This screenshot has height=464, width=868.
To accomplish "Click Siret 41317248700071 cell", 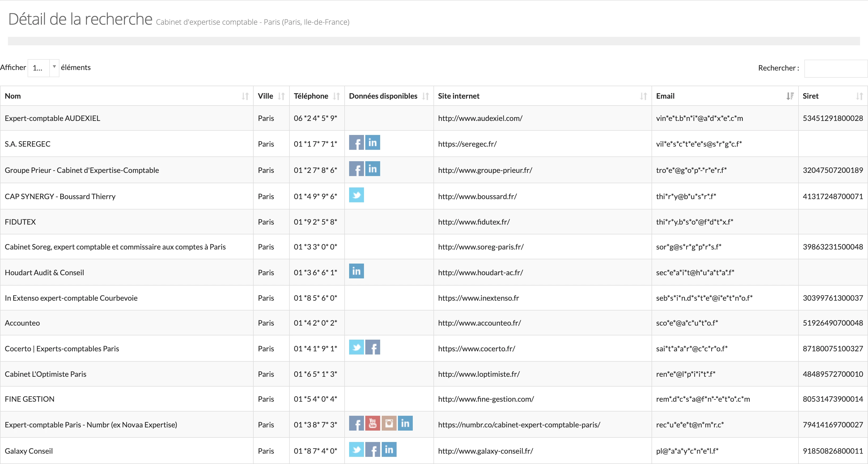I will click(833, 196).
